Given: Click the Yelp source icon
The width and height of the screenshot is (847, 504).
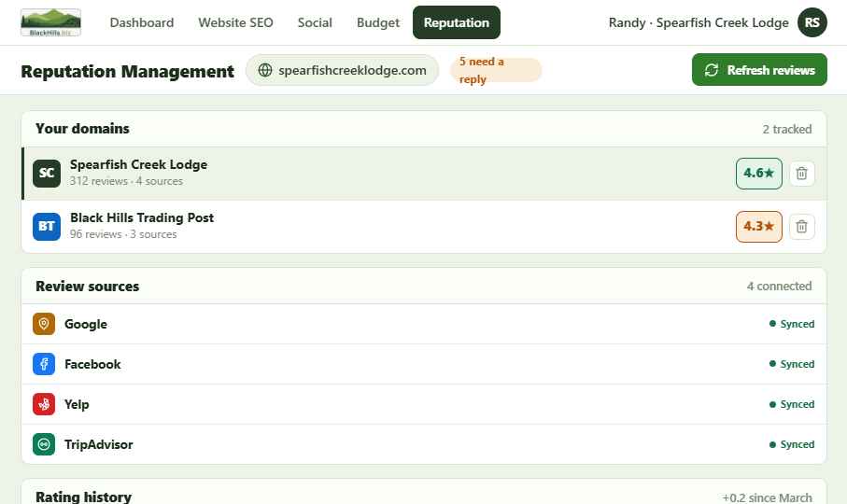Looking at the screenshot, I should pos(44,404).
